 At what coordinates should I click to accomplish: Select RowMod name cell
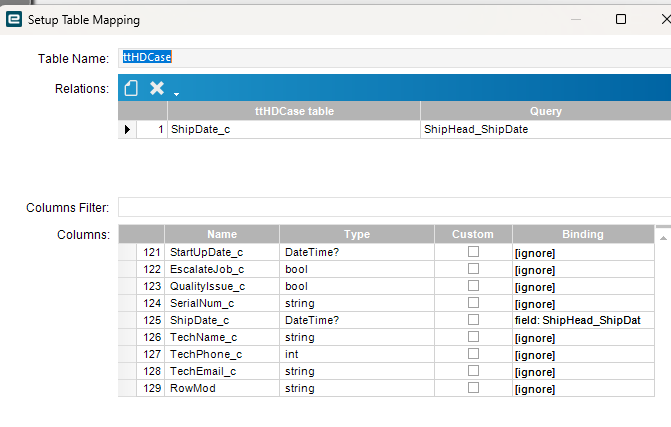(x=222, y=388)
